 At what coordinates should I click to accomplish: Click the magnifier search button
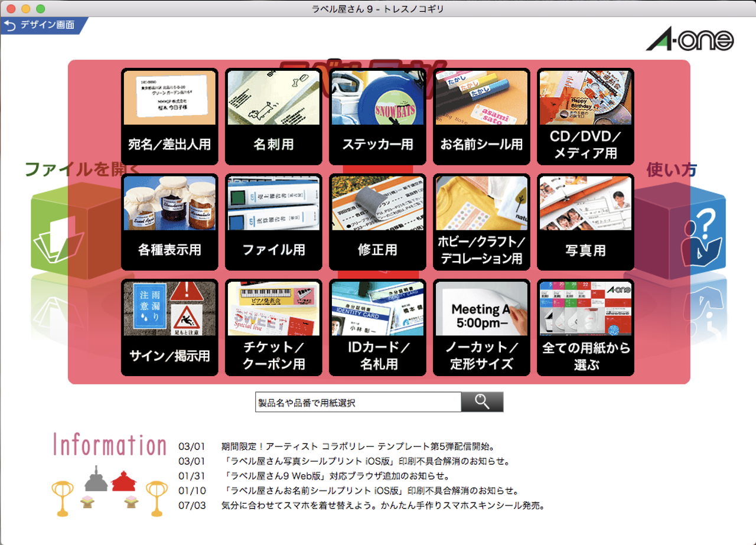point(483,402)
